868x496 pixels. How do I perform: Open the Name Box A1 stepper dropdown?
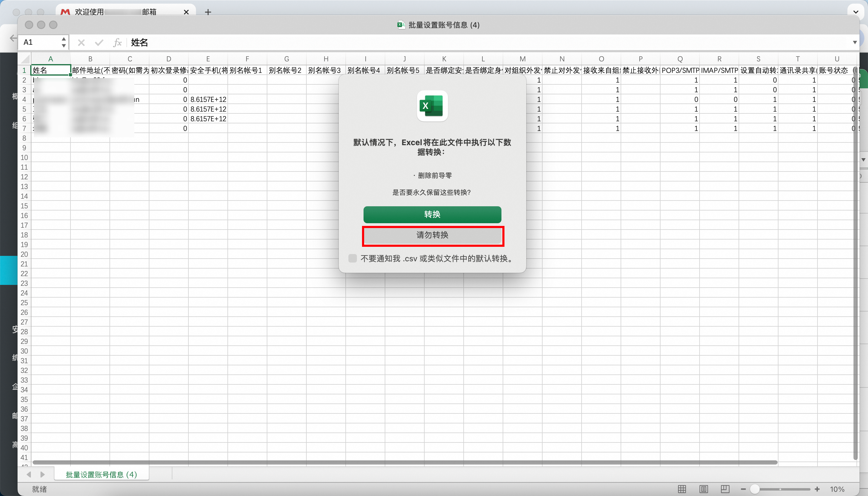(64, 42)
